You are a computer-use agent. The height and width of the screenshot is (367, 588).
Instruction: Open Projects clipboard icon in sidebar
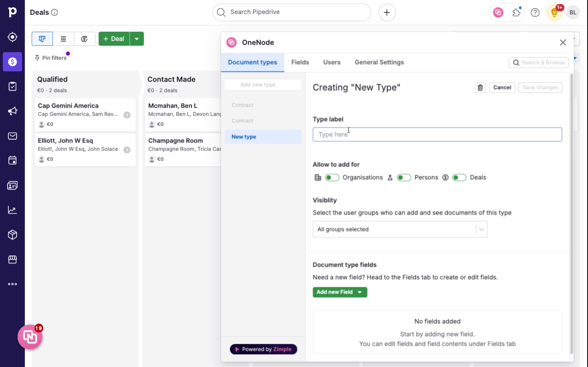pyautogui.click(x=12, y=86)
